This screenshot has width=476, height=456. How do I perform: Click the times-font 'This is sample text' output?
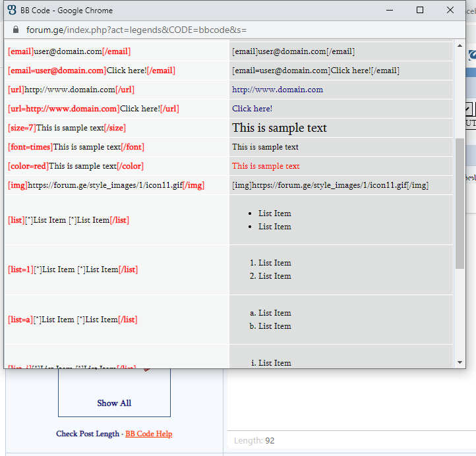[265, 147]
